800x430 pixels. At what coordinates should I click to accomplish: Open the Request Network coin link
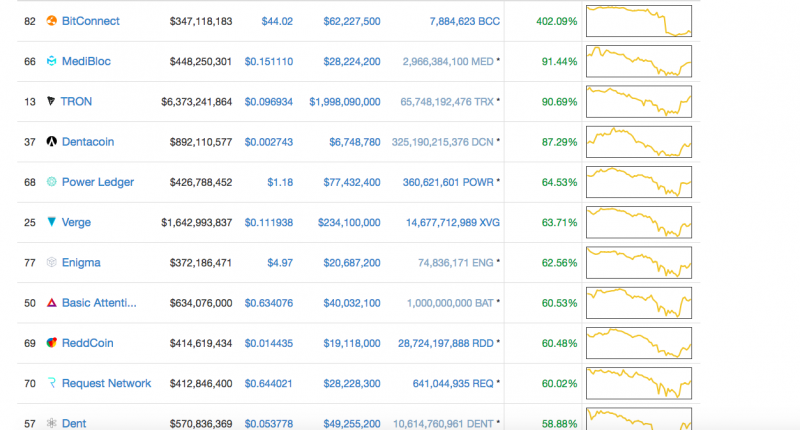point(106,383)
